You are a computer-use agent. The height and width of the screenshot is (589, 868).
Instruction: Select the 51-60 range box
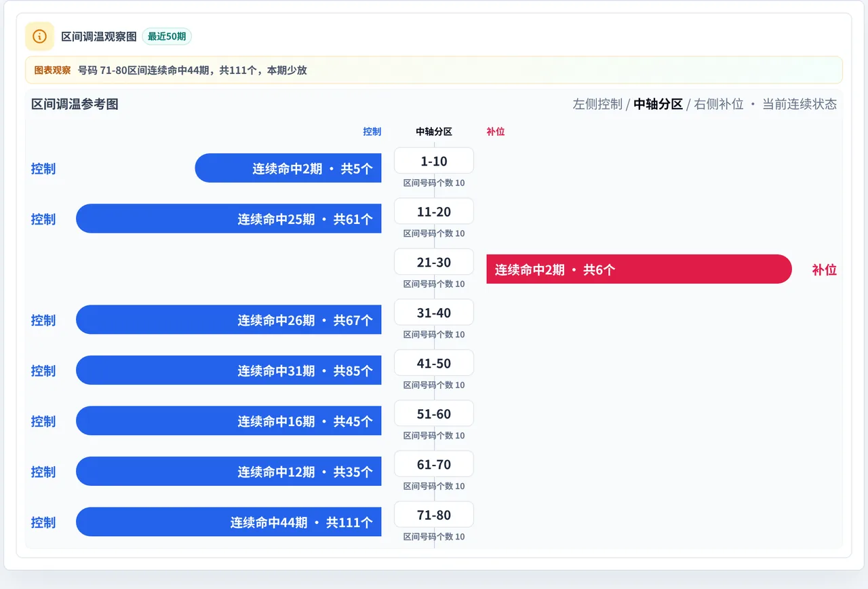(x=434, y=414)
